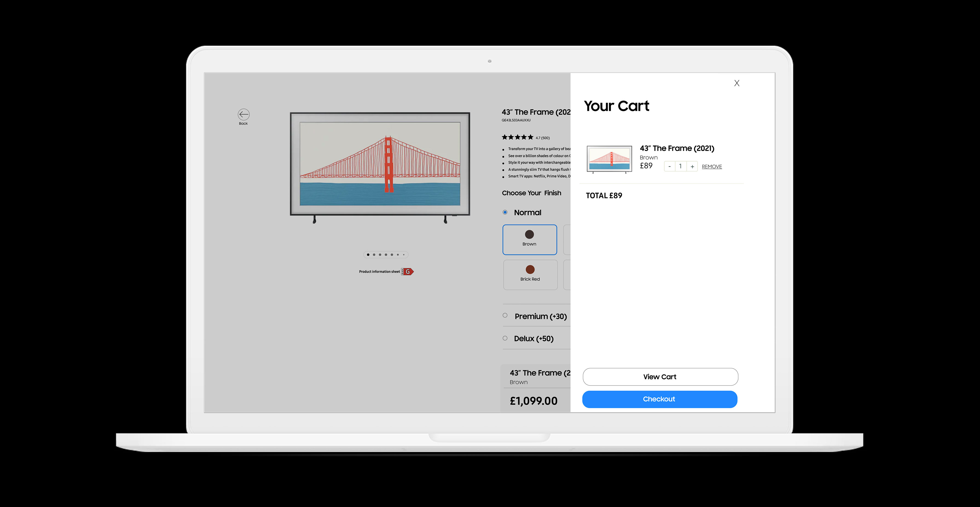Select the Premium (+30) finish option
The height and width of the screenshot is (507, 980).
(x=505, y=315)
